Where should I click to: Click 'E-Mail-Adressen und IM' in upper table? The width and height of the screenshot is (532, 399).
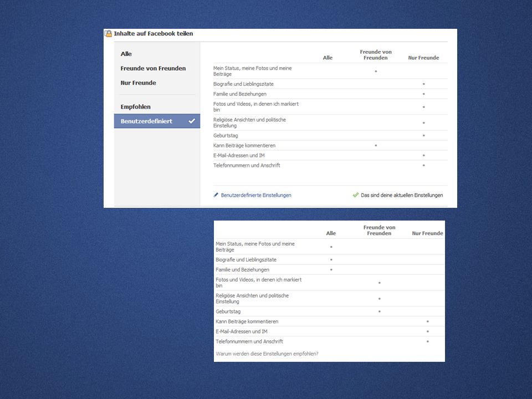click(239, 155)
